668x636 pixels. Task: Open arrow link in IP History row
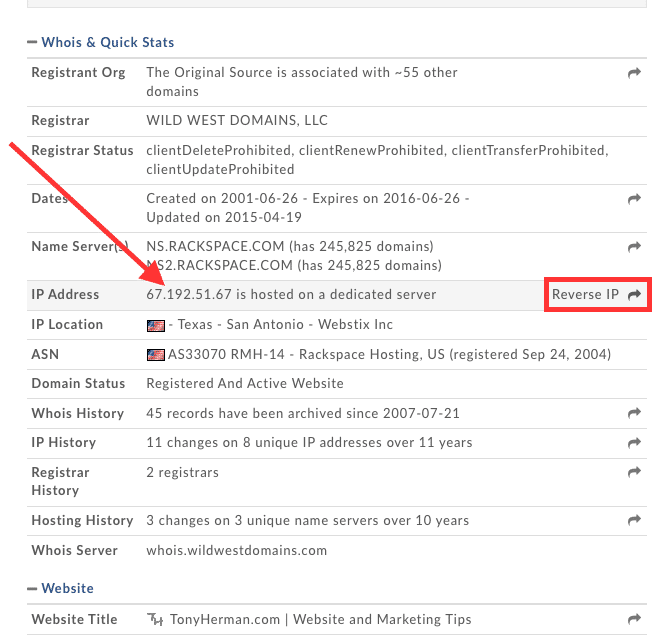634,443
